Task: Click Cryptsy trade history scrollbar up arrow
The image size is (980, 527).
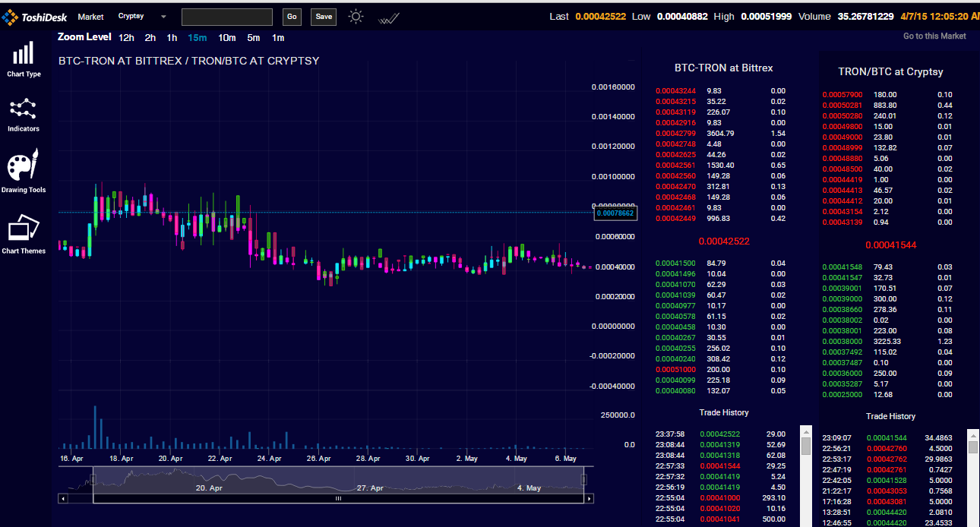Action: [x=972, y=435]
